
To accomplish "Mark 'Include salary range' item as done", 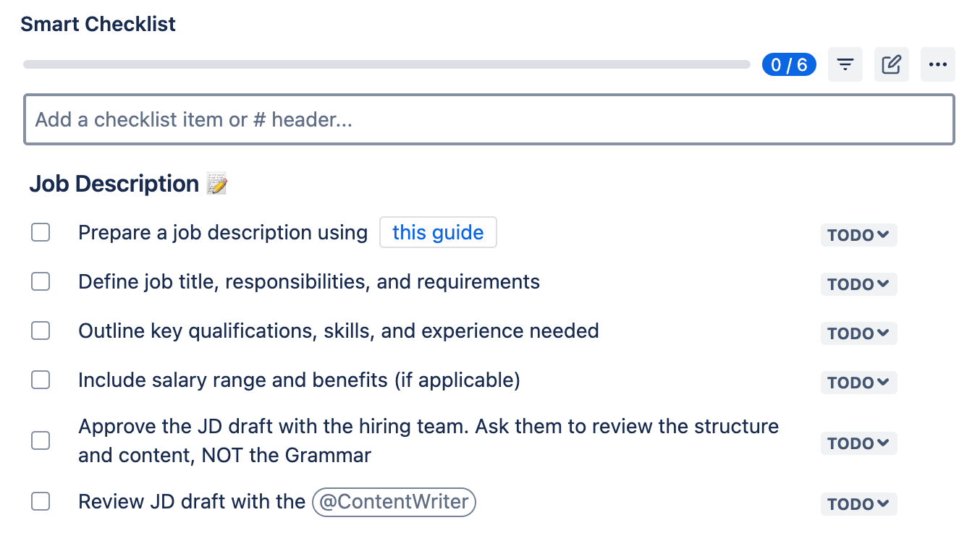I will click(41, 380).
